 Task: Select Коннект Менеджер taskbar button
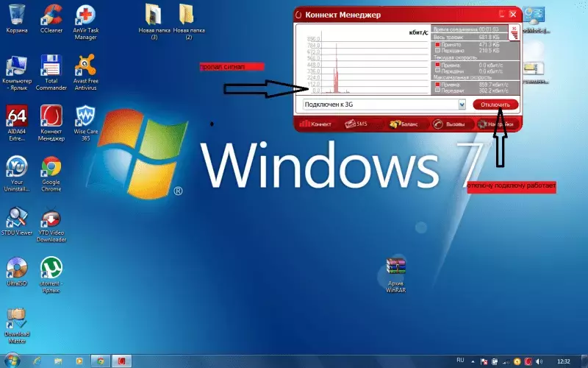121,361
